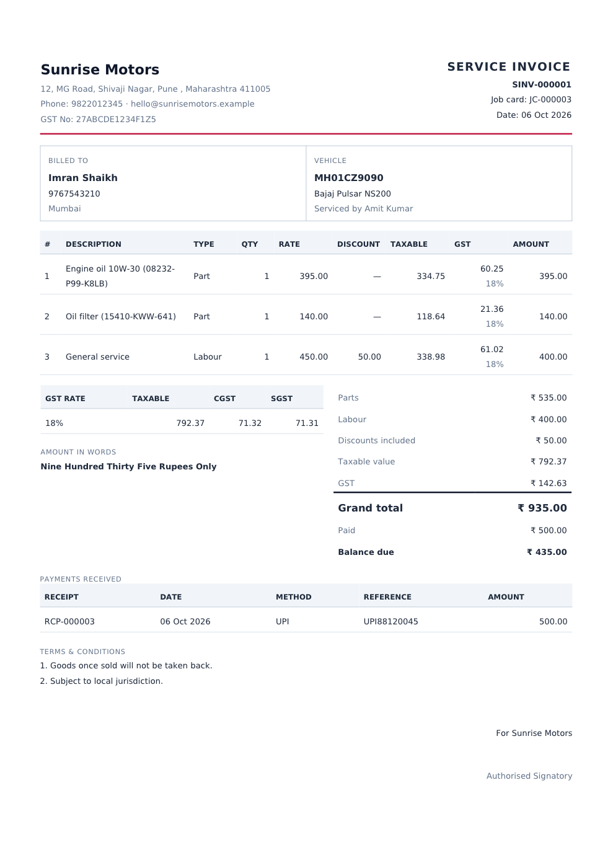Click the Sunrise Motors company heading
The height and width of the screenshot is (868, 613).
point(100,69)
